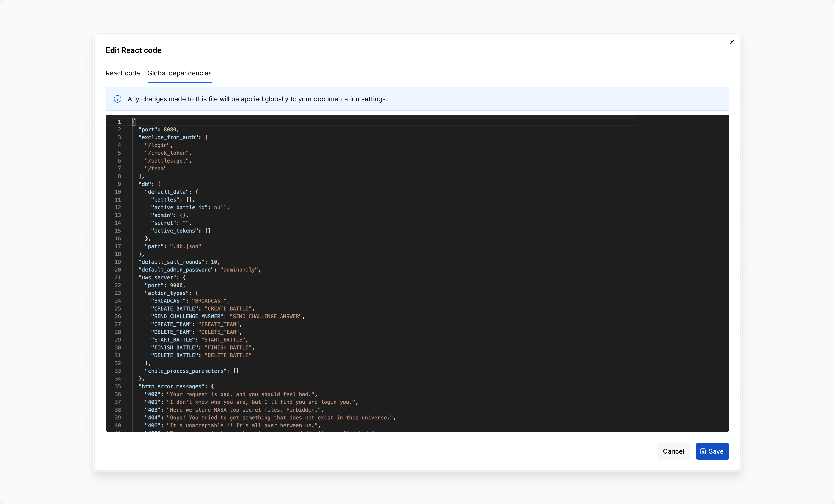Viewport: 835px width, 504px height.
Task: Click line number 40 in the gutter
Action: pyautogui.click(x=118, y=426)
